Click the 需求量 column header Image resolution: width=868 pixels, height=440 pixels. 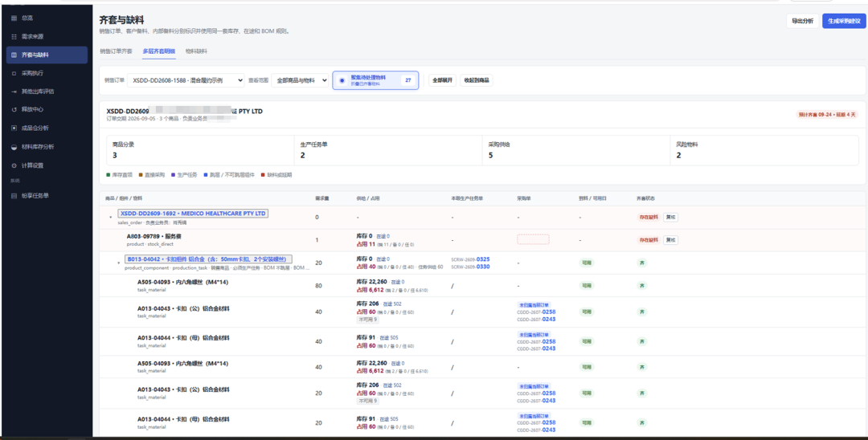pos(322,198)
